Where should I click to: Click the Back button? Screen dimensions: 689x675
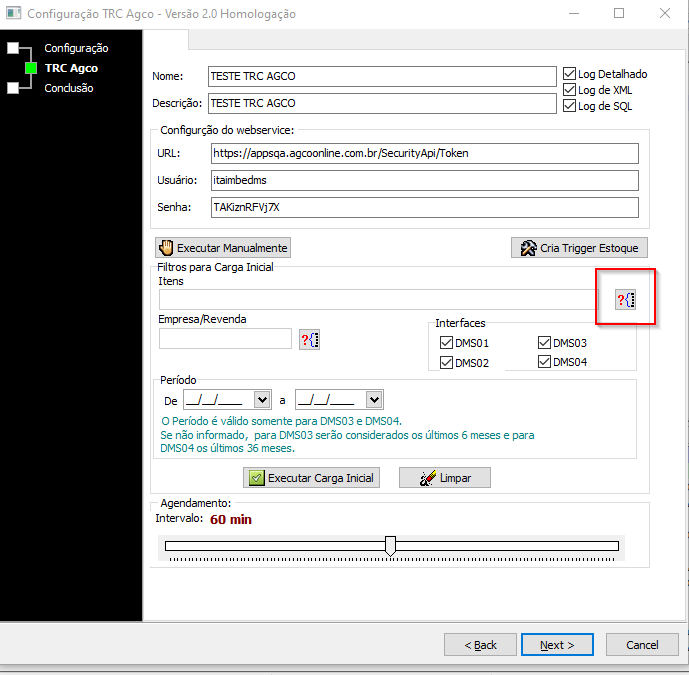(x=480, y=645)
